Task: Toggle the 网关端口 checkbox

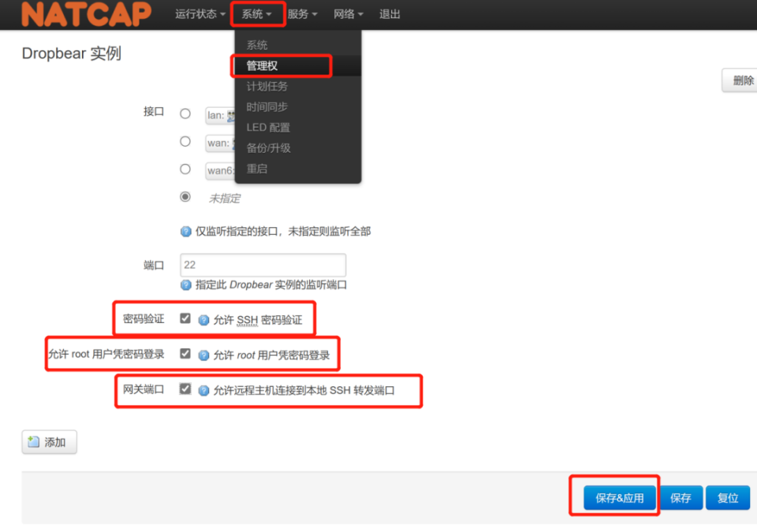Action: tap(185, 389)
